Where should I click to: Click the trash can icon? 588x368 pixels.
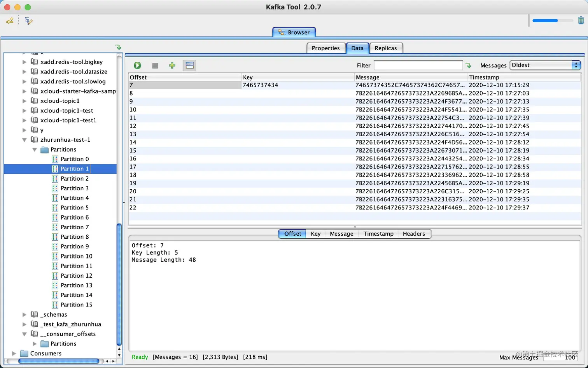[x=581, y=21]
